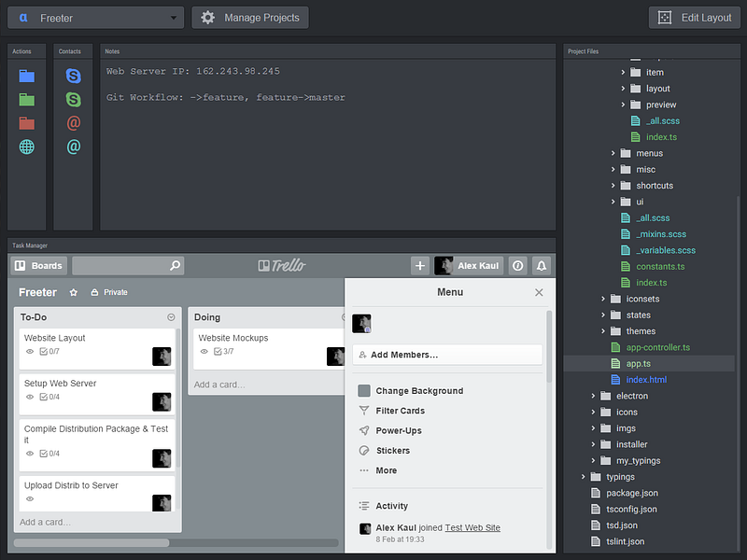Open the To-Do list options icon
This screenshot has height=560, width=747.
tap(171, 317)
